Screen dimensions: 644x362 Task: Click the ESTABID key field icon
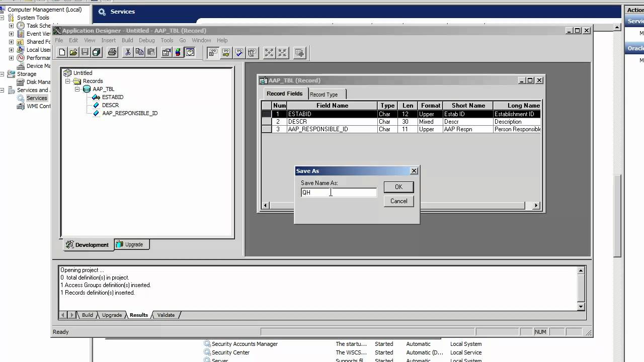[x=96, y=97]
